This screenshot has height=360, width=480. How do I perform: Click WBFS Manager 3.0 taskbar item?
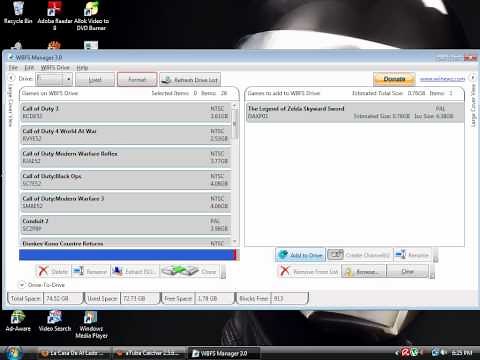coord(223,353)
